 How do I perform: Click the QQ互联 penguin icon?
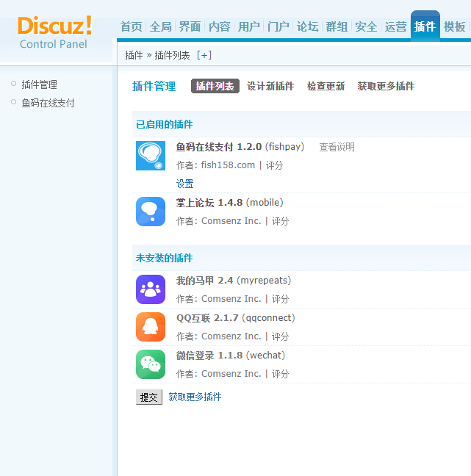pyautogui.click(x=151, y=327)
